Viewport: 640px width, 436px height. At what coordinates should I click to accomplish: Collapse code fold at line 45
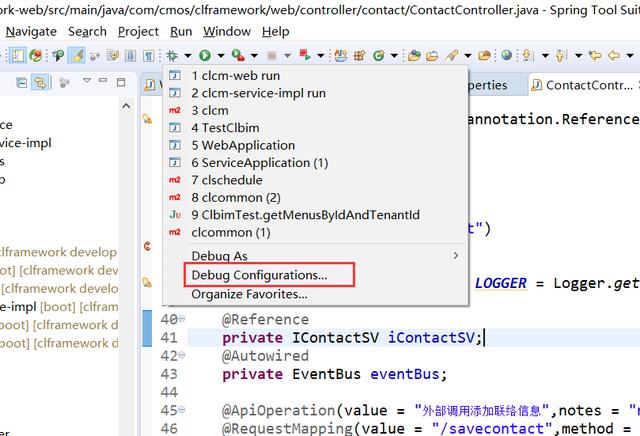tap(182, 409)
